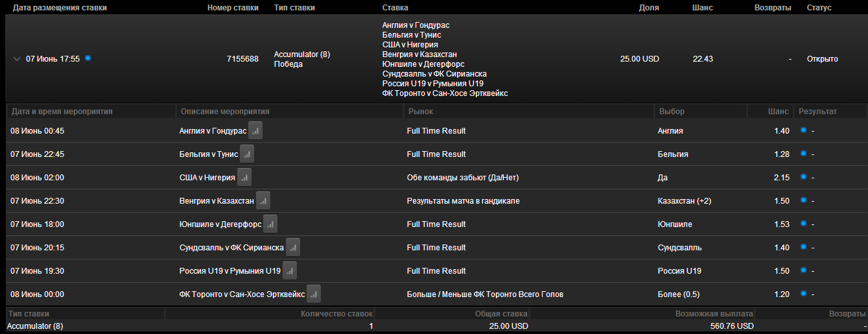Click the Accumulator (8) summary row label
Screen dimensions: 868x334
(x=35, y=326)
